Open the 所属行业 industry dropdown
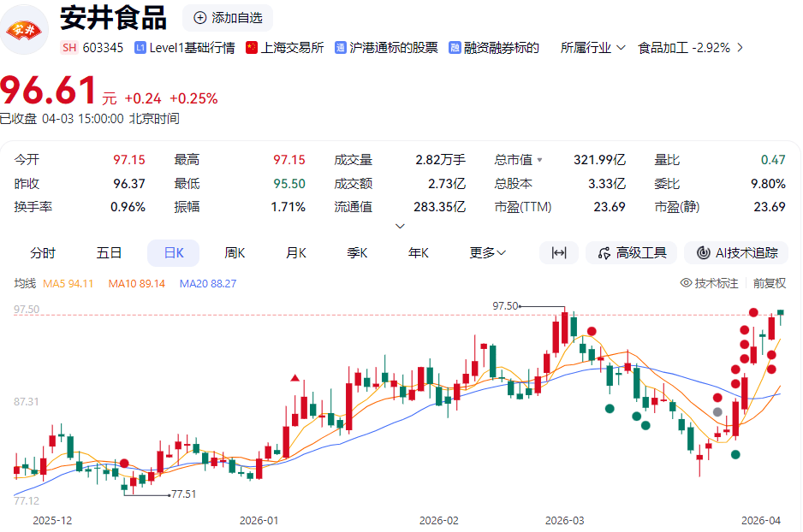 pos(589,48)
